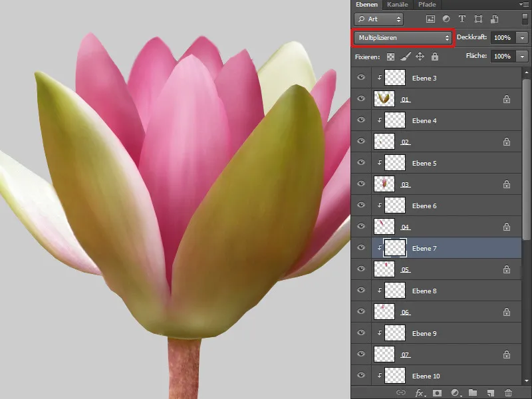Toggle visibility of Ebene 4

pyautogui.click(x=361, y=120)
